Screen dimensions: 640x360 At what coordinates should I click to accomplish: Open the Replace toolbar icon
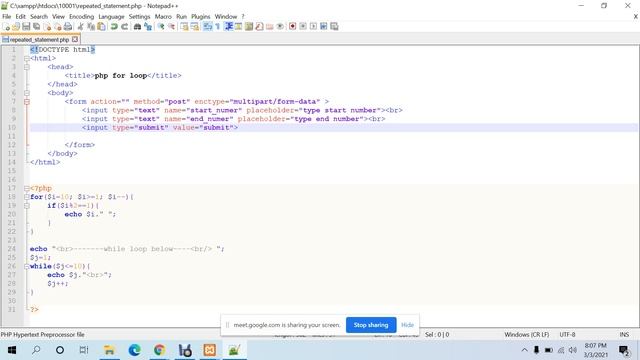click(148, 27)
